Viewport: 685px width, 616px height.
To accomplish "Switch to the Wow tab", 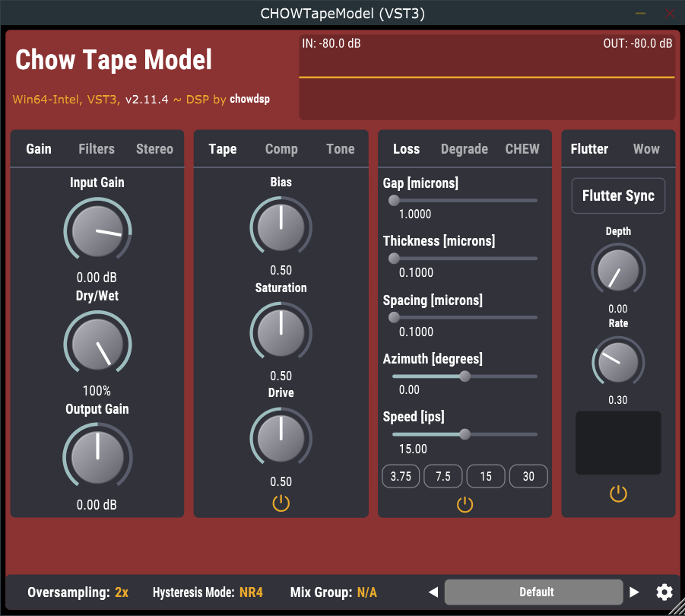I will click(646, 149).
